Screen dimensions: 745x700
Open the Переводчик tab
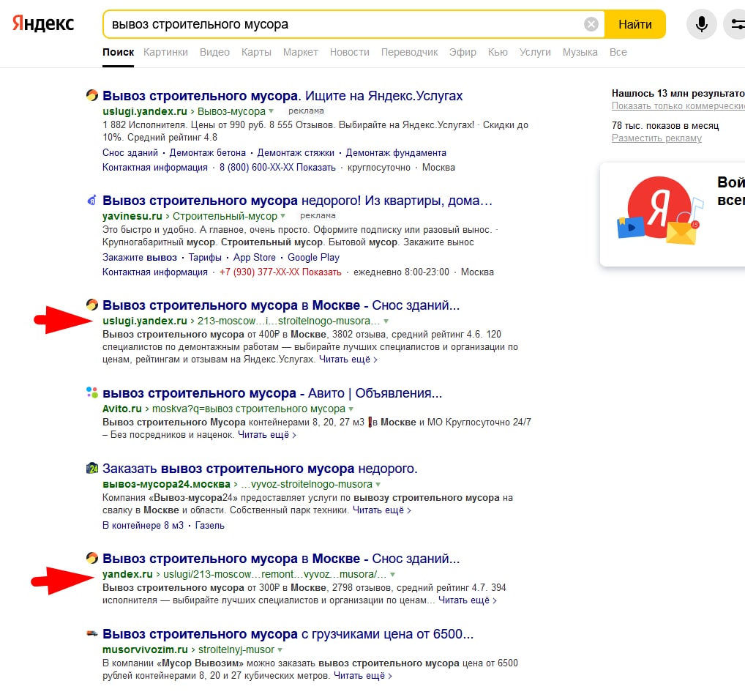(410, 52)
